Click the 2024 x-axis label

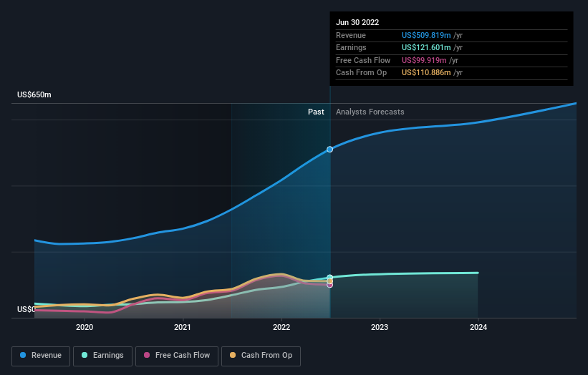(478, 327)
